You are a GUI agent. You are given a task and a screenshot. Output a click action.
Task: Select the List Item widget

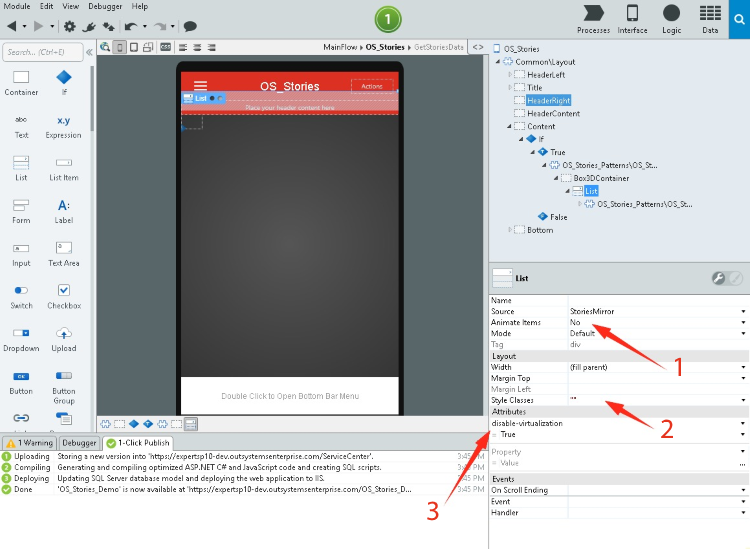(x=63, y=168)
